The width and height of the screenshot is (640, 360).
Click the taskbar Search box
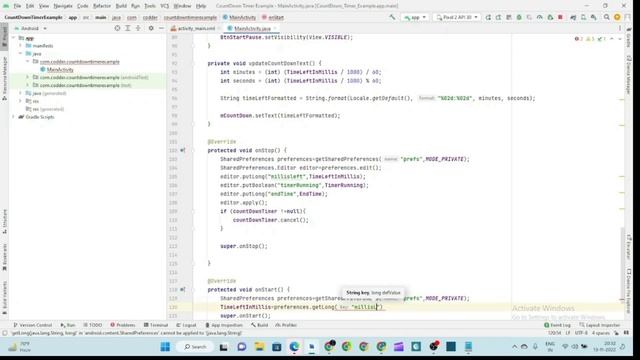tap(195, 347)
